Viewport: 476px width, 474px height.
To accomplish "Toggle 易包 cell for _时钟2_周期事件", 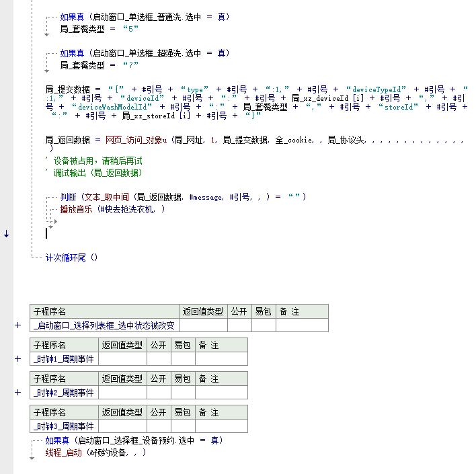I will click(x=183, y=393).
